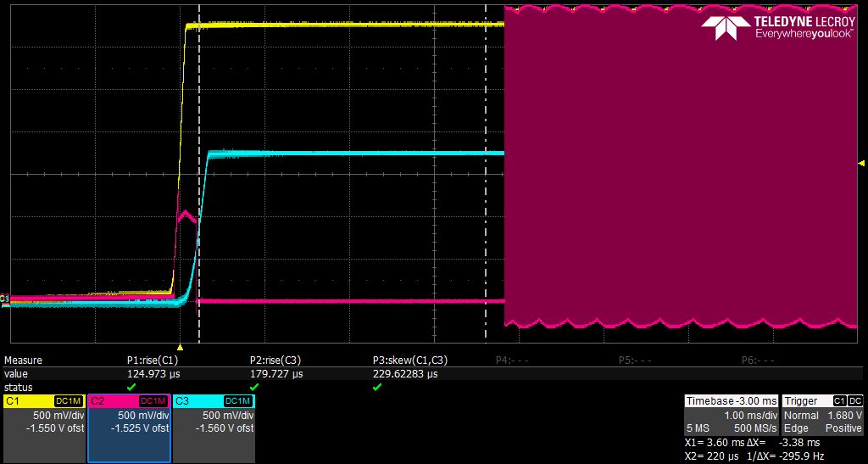Image resolution: width=868 pixels, height=464 pixels.
Task: Click the yellow trigger position marker below grid
Action: pyautogui.click(x=180, y=347)
